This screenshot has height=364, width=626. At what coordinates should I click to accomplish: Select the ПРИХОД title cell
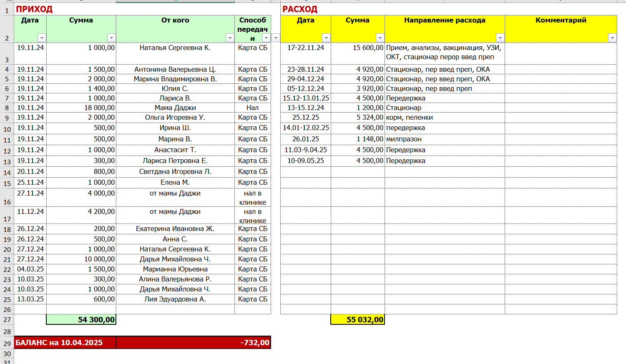(34, 9)
